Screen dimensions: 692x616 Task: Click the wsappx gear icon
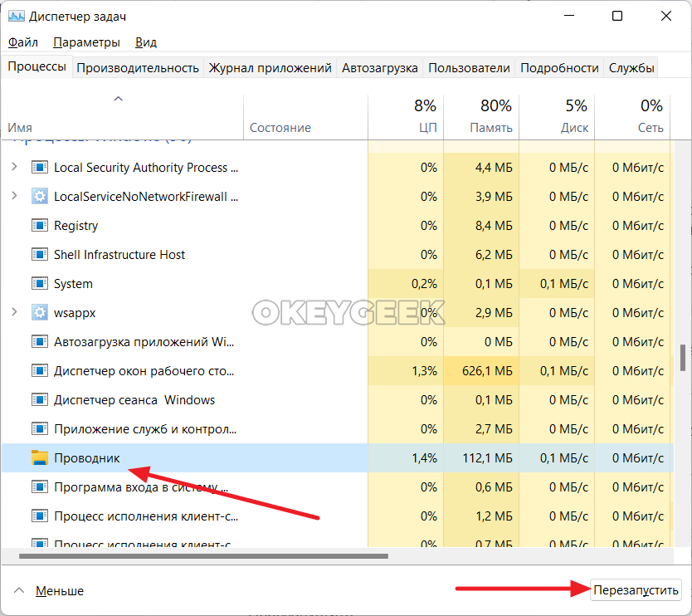40,313
